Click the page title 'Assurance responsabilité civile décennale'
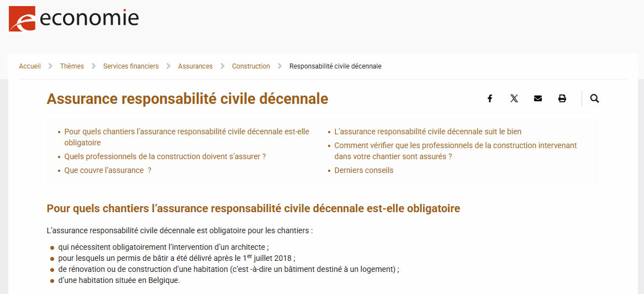The image size is (644, 294). [x=187, y=99]
